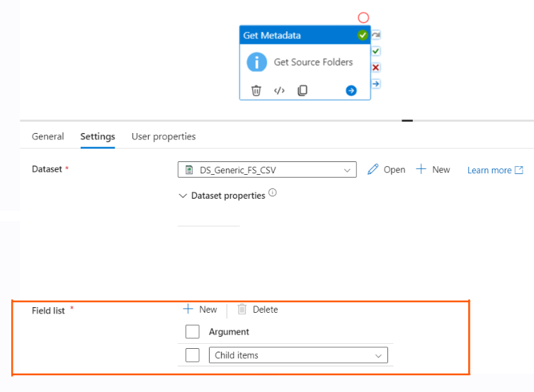Delete the Get Metadata activity via trash icon
This screenshot has width=534, height=392.
[256, 91]
